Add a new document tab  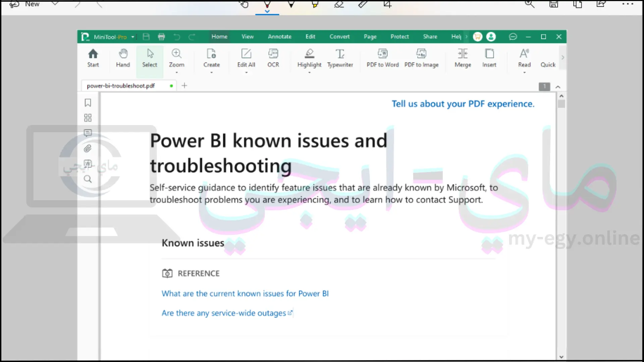pos(184,85)
